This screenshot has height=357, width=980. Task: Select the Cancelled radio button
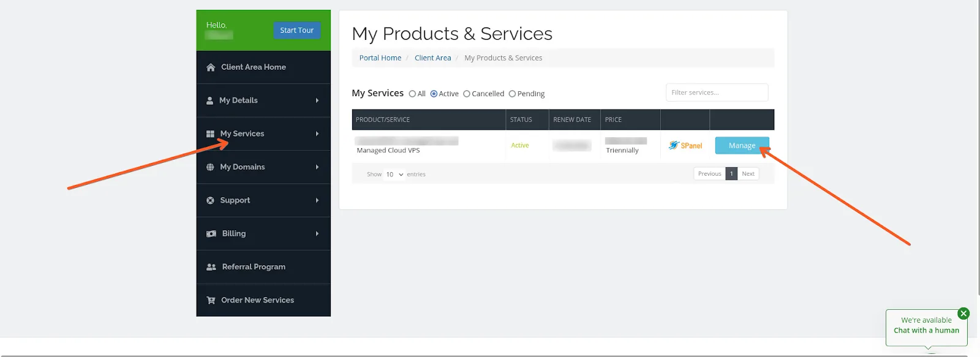[467, 94]
